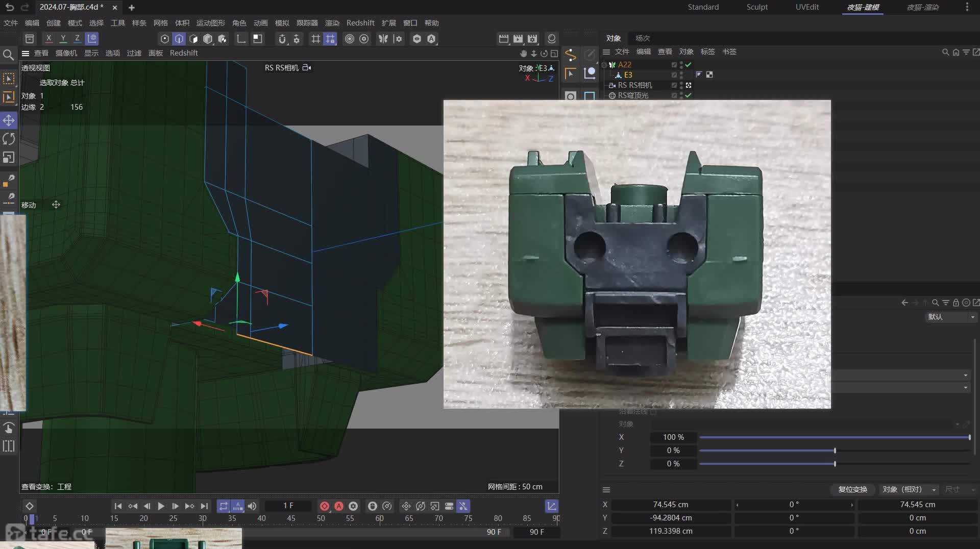Open the 文件 main menu

10,23
